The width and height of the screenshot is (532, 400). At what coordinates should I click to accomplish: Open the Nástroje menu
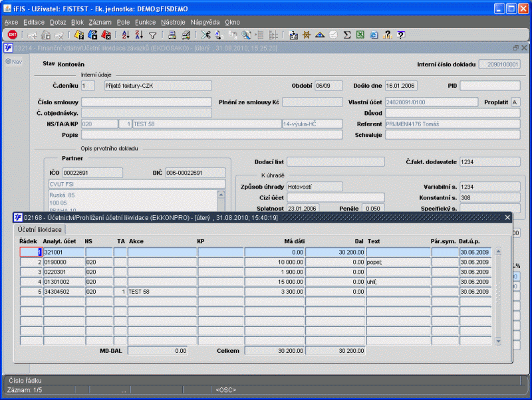(x=173, y=22)
